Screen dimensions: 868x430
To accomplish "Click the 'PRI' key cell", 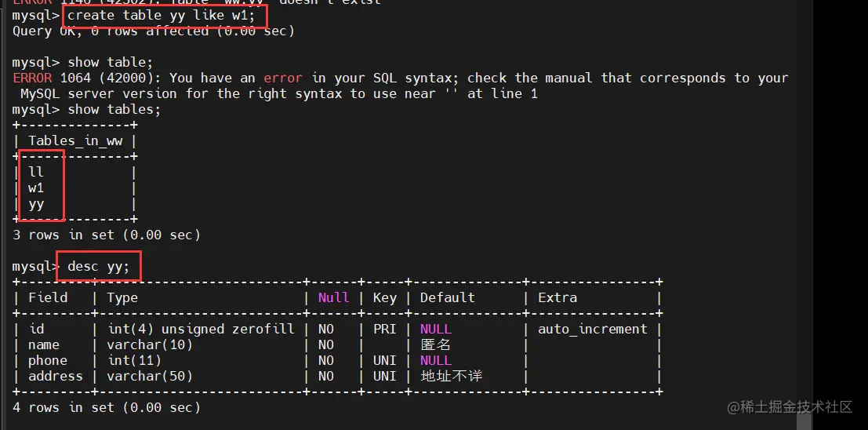I will tap(385, 329).
